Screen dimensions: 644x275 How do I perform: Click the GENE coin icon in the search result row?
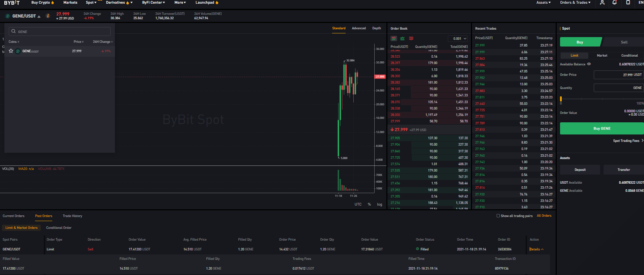(x=18, y=51)
